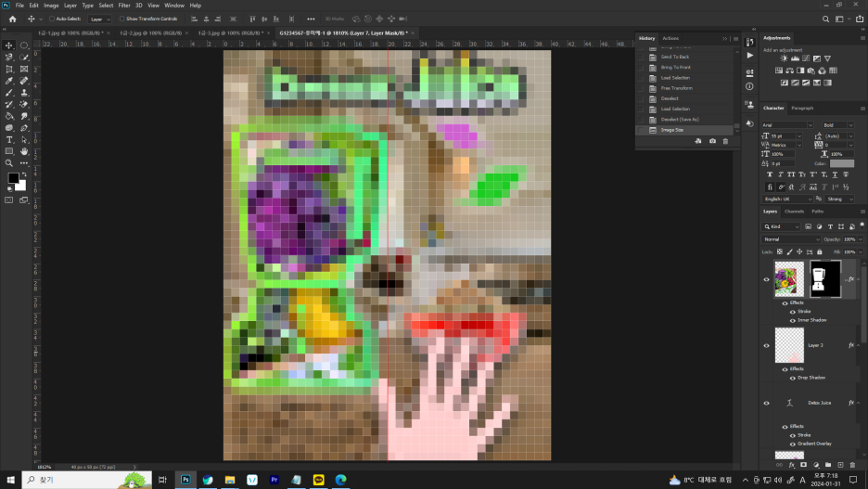Toggle Drop Shadow effect visibility
The image size is (868, 489).
pos(792,378)
